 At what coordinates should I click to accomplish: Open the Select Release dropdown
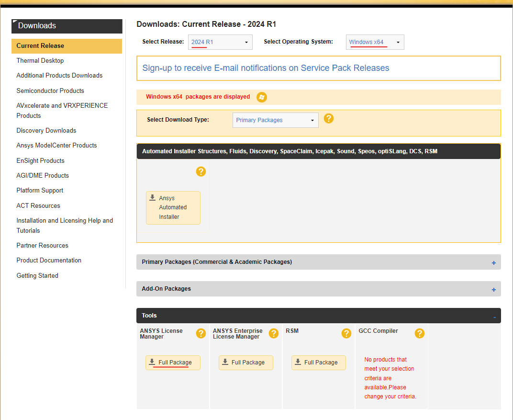click(x=220, y=42)
